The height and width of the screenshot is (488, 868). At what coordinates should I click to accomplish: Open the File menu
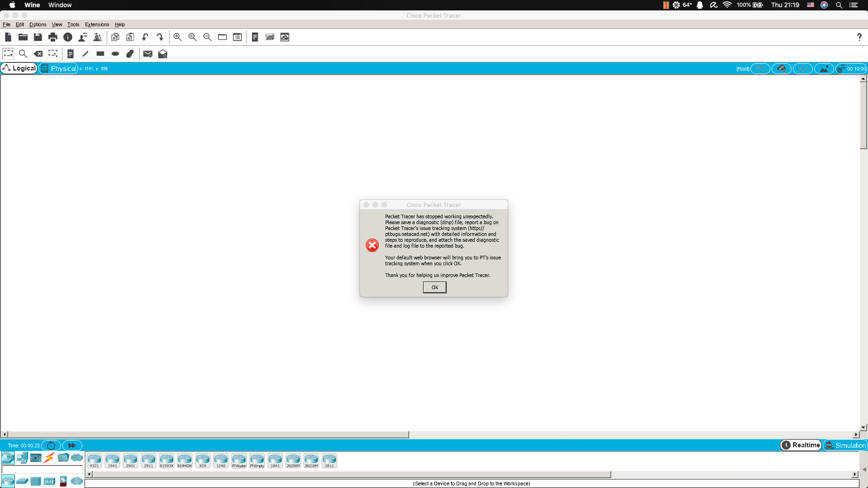tap(6, 24)
